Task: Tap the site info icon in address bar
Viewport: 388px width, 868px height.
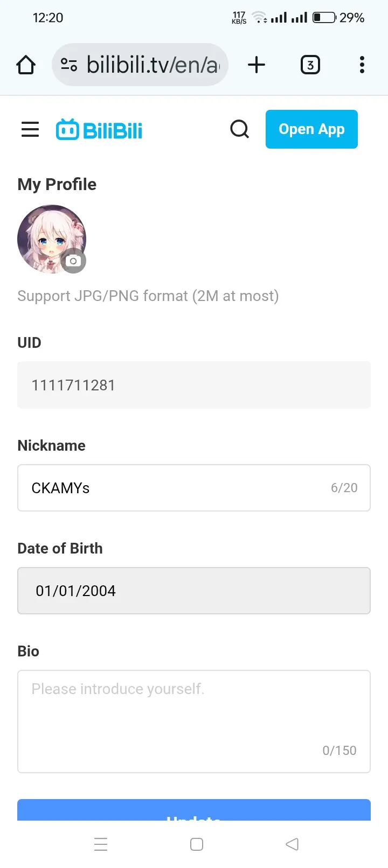Action: click(69, 65)
